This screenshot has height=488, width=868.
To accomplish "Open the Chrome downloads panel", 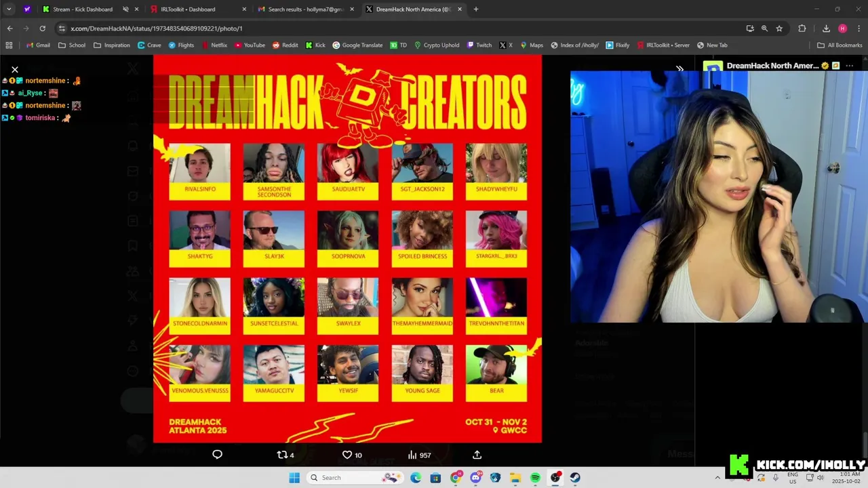I will pos(826,28).
